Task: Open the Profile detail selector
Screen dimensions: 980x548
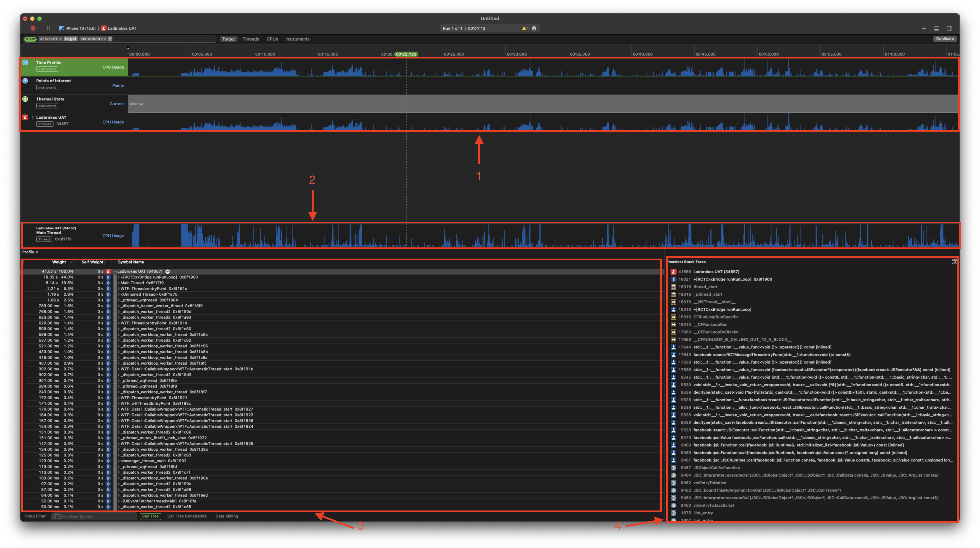Action: coord(30,252)
